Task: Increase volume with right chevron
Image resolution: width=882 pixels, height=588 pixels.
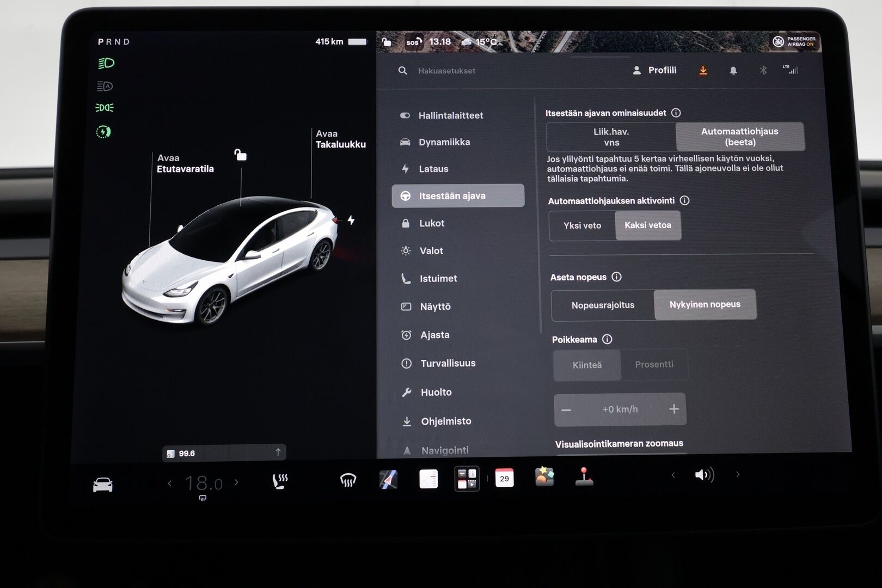Action: click(x=738, y=474)
